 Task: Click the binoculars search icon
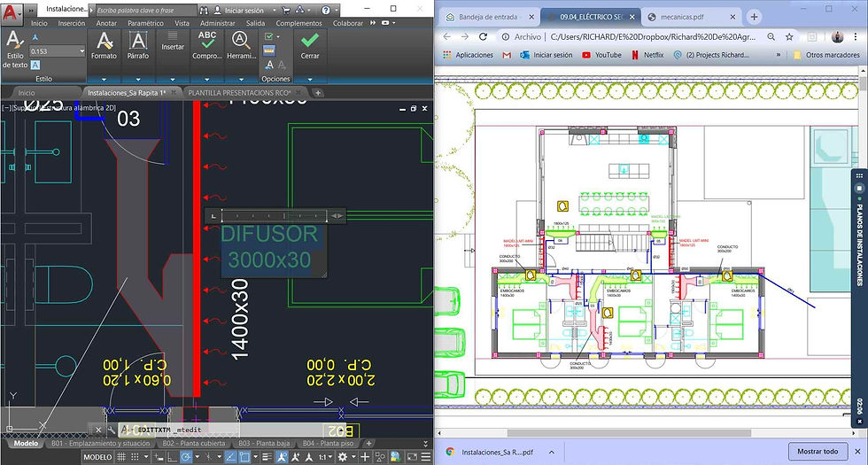click(204, 10)
